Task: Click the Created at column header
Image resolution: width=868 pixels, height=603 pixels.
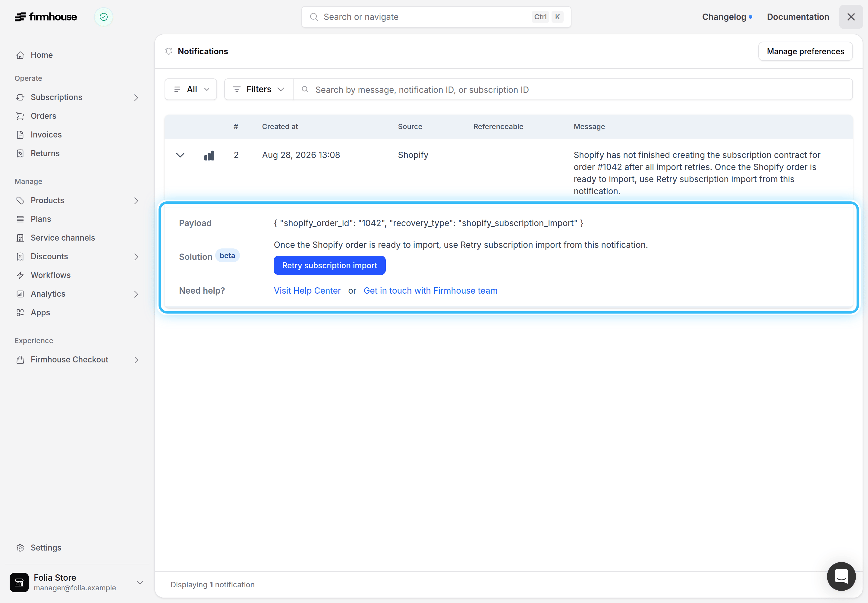Action: [x=280, y=127]
